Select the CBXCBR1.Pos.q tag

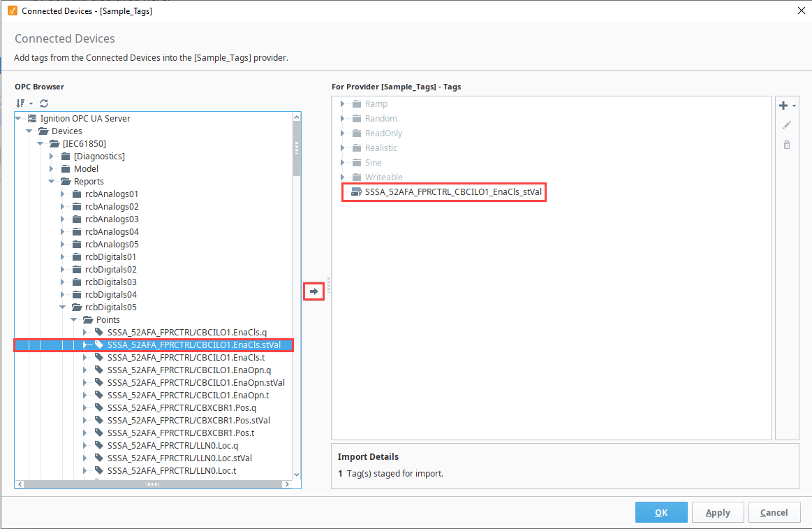click(182, 408)
